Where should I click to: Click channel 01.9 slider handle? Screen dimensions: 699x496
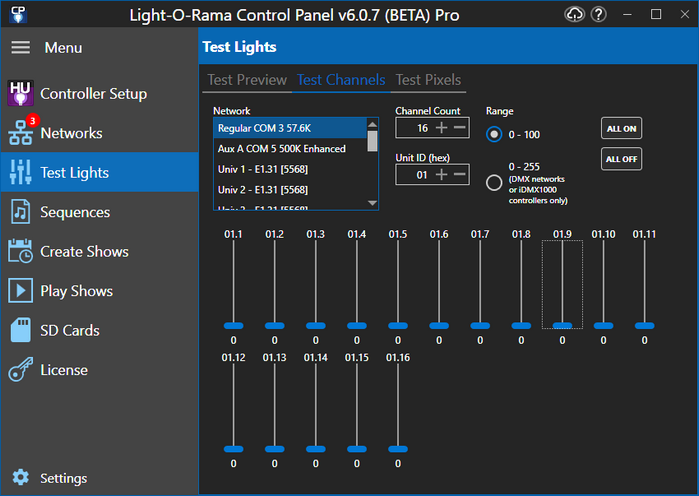point(562,326)
